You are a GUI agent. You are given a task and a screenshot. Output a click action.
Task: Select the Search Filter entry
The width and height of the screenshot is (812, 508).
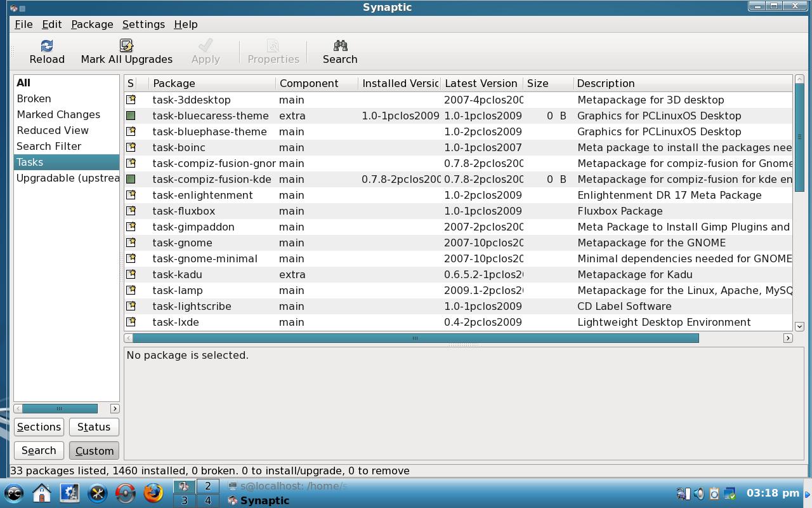coord(67,146)
